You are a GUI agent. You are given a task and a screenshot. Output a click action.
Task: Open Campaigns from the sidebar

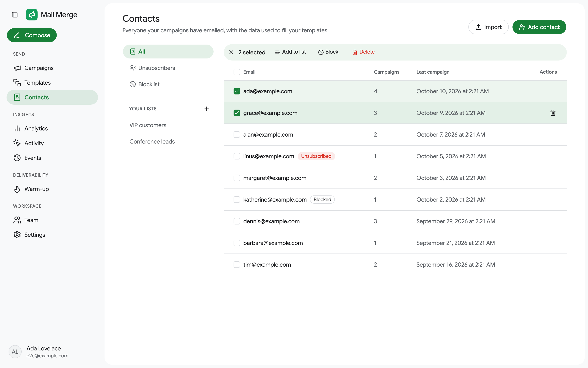[x=52, y=68]
